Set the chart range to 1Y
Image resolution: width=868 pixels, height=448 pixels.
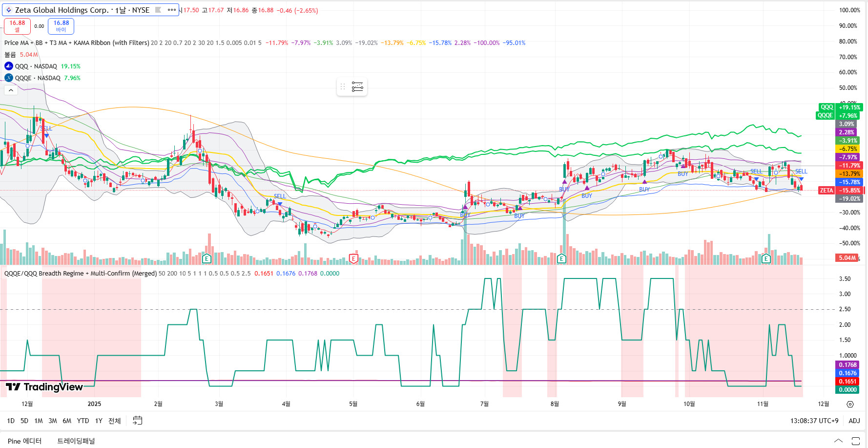click(x=99, y=421)
